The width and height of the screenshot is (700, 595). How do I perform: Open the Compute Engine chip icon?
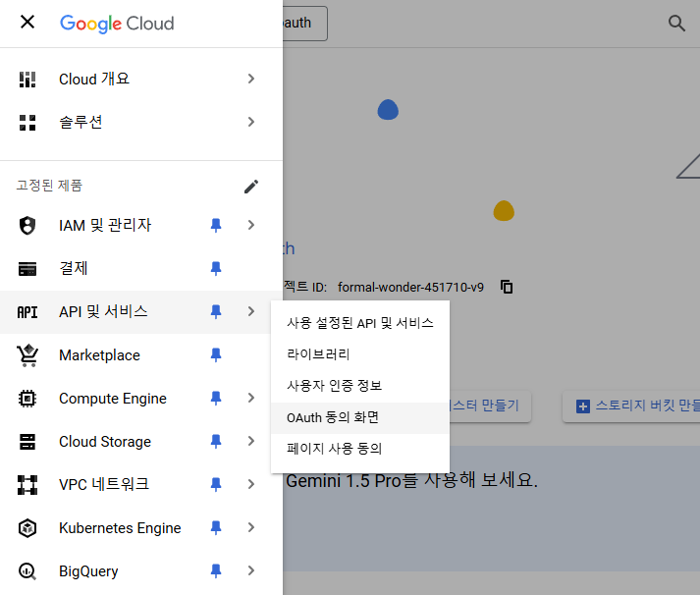point(27,399)
